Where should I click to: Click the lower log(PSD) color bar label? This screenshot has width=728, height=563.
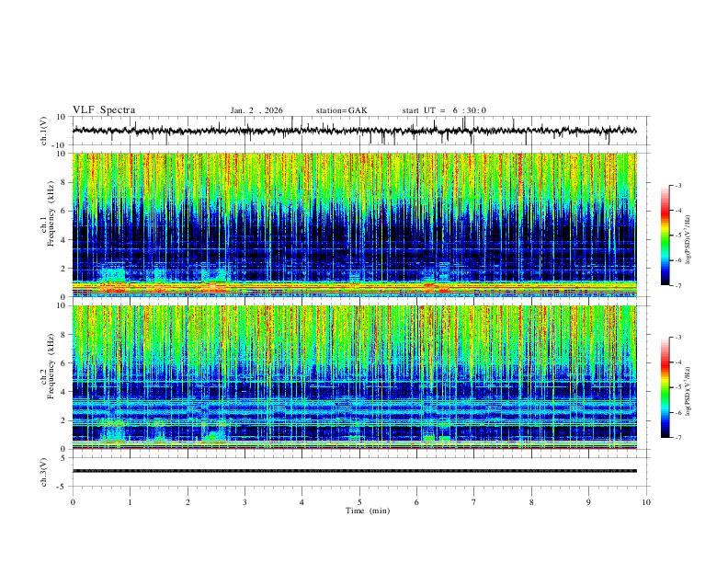688,392
